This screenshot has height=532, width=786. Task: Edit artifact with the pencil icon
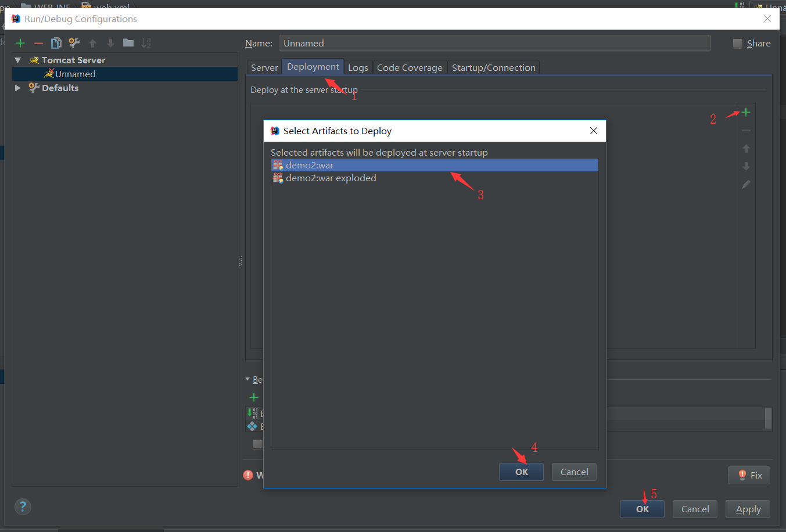pos(746,185)
